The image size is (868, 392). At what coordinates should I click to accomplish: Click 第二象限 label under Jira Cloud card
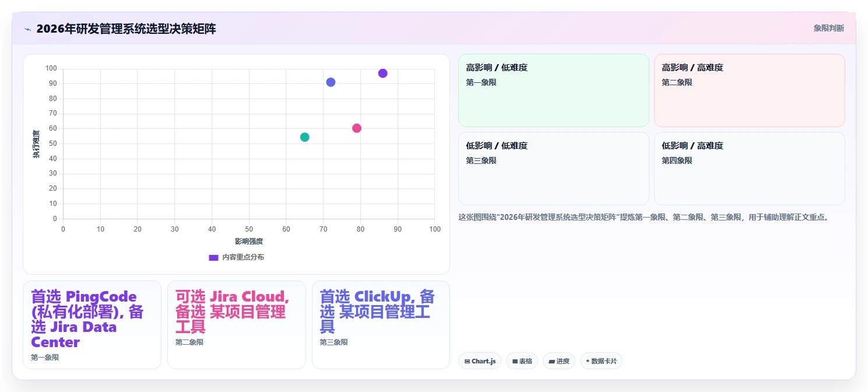point(189,342)
